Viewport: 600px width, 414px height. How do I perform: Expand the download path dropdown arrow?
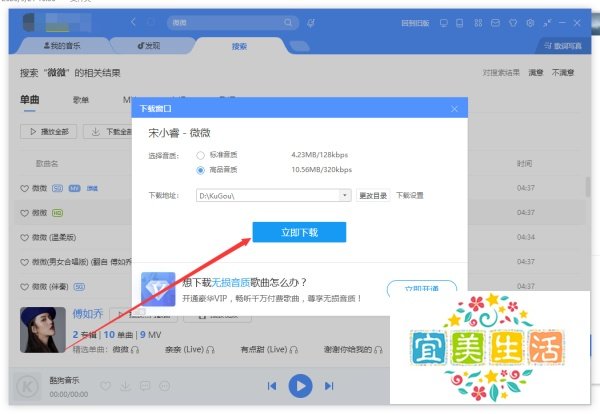pos(344,196)
